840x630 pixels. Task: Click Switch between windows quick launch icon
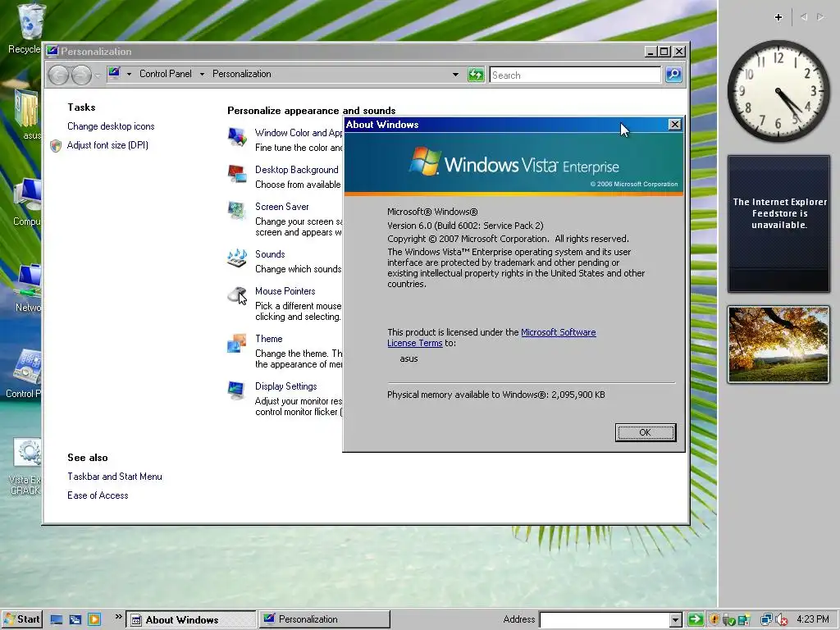pos(75,620)
